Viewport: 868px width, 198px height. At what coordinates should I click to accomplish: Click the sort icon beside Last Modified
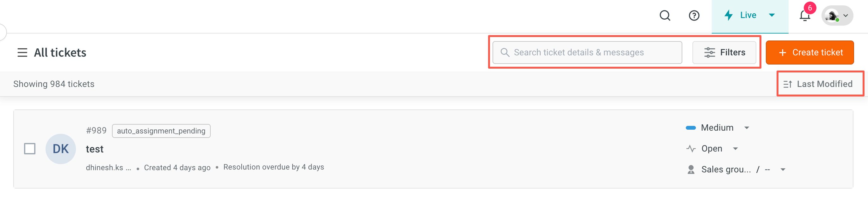(x=787, y=84)
